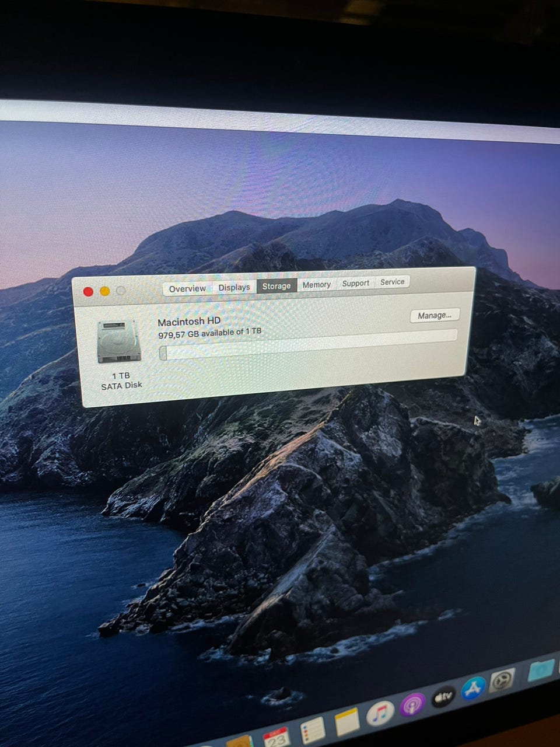This screenshot has width=560, height=747.
Task: Open the App Store in the Dock
Action: [474, 688]
